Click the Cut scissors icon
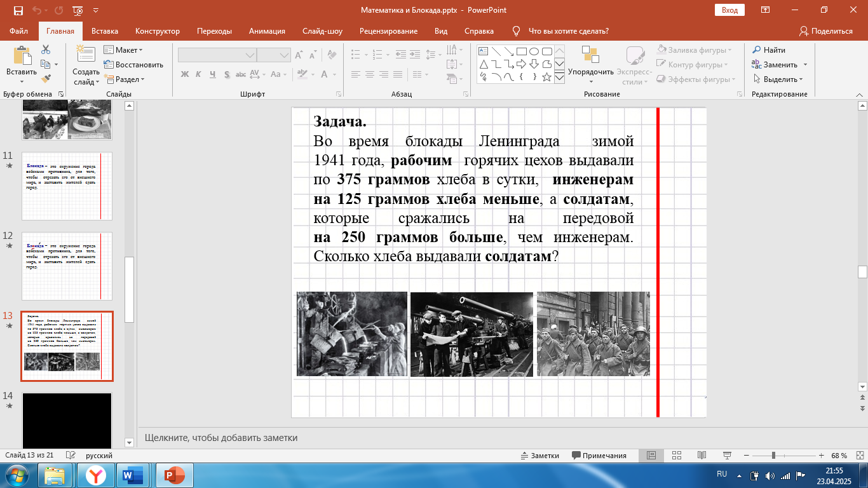This screenshot has height=488, width=868. (x=46, y=50)
